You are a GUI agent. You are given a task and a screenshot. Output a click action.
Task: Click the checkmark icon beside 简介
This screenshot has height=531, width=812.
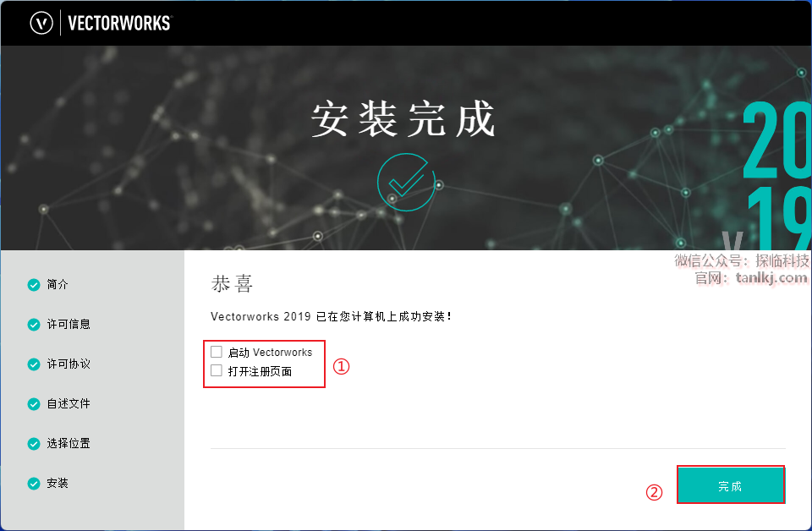(34, 285)
